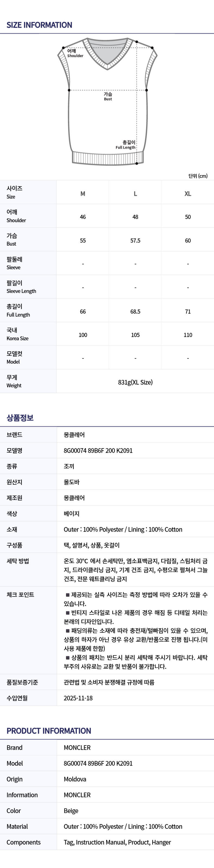Viewport: 214px width, 868px height.
Task: Click the Korea Size value 105 cell
Action: click(x=135, y=335)
